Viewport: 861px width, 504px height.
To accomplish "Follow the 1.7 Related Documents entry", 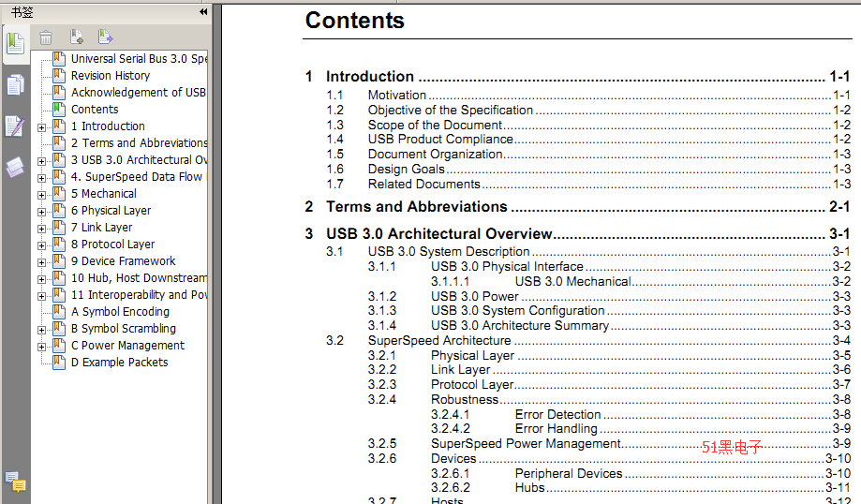I will (588, 184).
